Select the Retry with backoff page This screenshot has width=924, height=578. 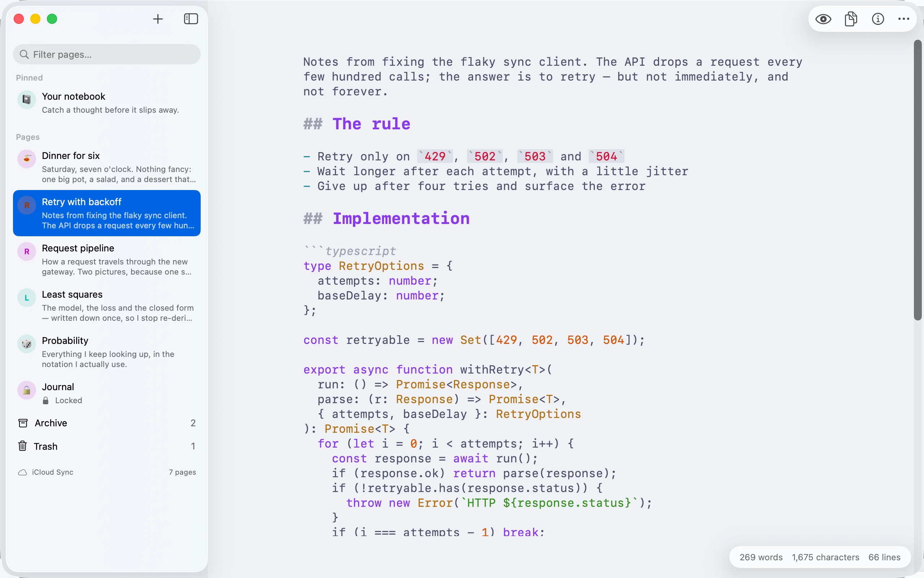(106, 213)
